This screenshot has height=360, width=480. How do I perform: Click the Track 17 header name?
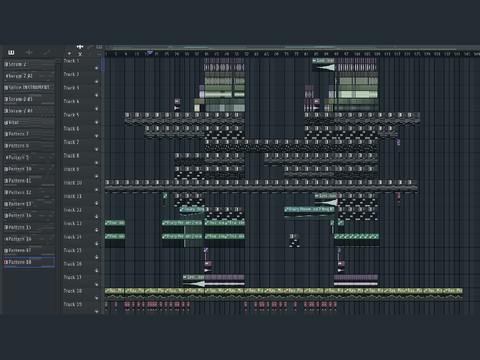click(73, 277)
